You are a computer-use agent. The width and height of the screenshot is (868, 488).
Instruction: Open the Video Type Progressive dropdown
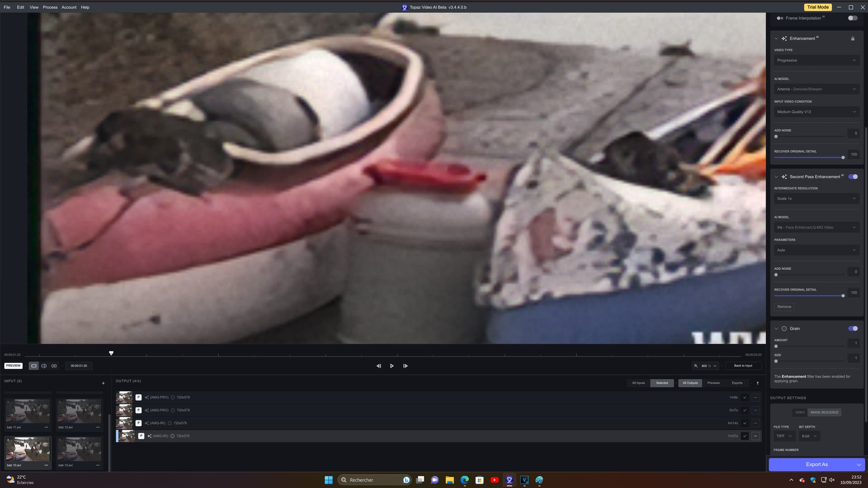coord(816,60)
